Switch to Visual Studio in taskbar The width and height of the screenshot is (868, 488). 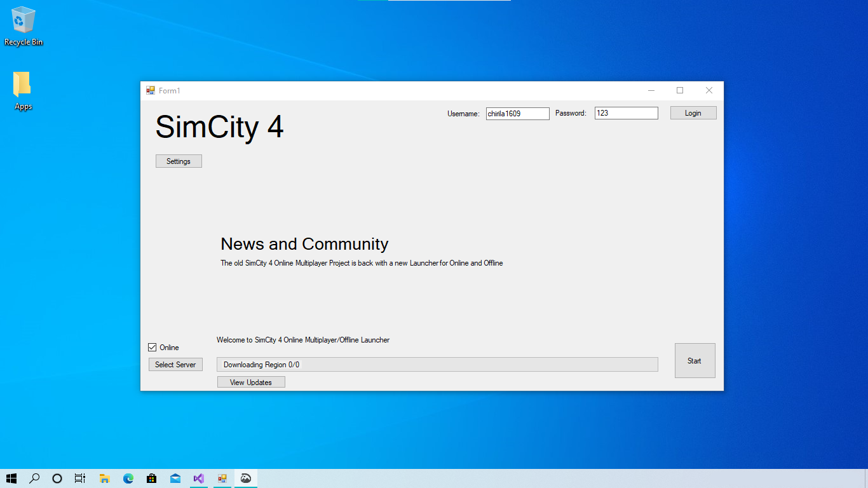tap(199, 478)
